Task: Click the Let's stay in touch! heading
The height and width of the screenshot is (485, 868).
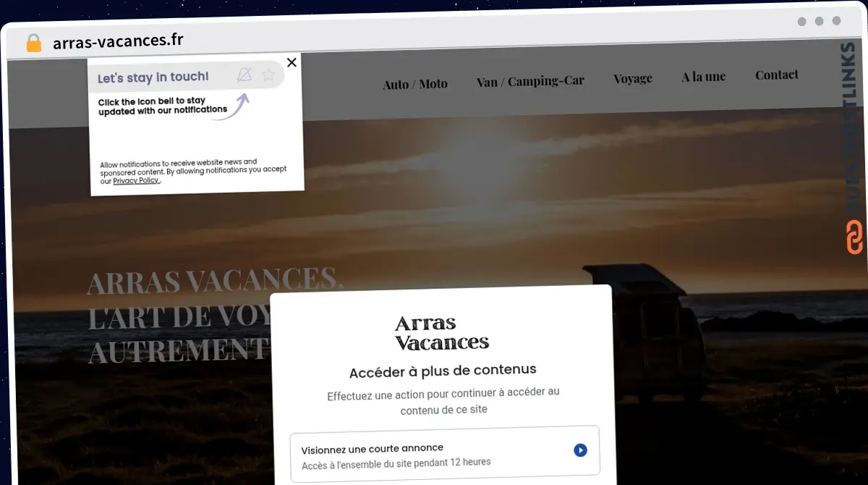Action: pos(153,77)
